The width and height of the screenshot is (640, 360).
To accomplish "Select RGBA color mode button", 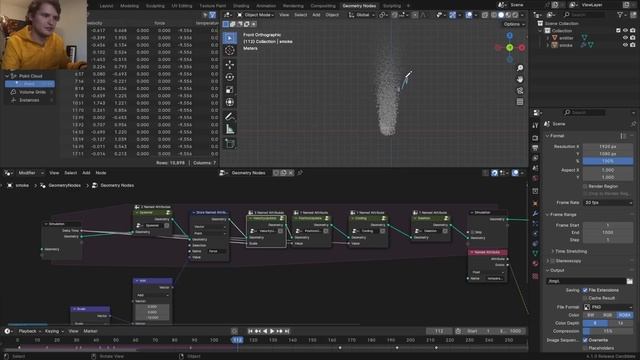I will coord(624,315).
